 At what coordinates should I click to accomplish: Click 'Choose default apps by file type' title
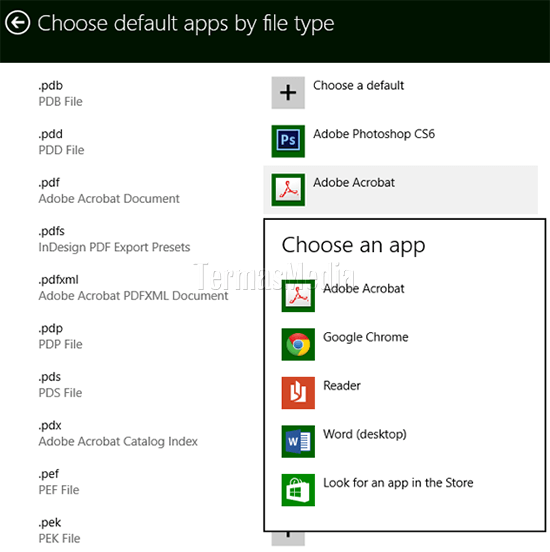(x=186, y=24)
